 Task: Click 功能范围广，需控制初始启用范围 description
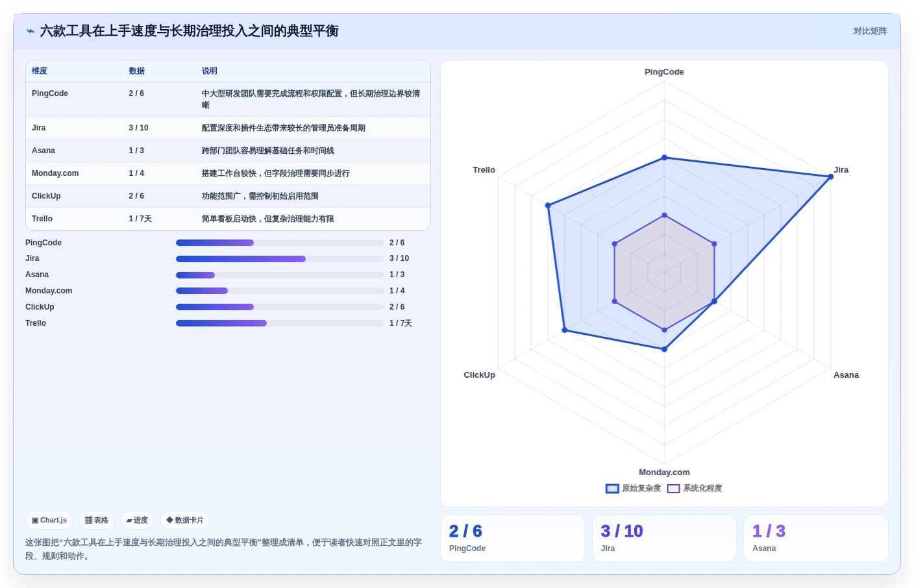click(260, 196)
